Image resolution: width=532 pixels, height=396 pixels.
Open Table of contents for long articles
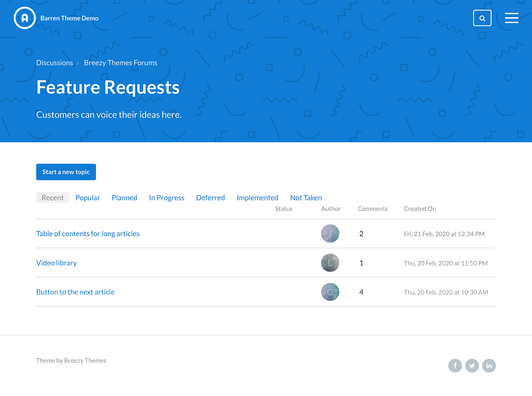point(88,234)
